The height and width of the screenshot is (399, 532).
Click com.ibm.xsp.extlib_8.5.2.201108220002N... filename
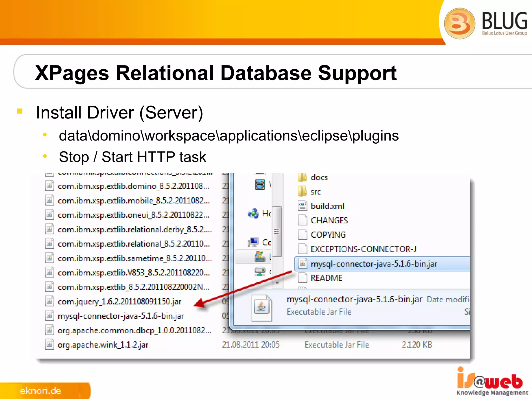click(x=133, y=287)
